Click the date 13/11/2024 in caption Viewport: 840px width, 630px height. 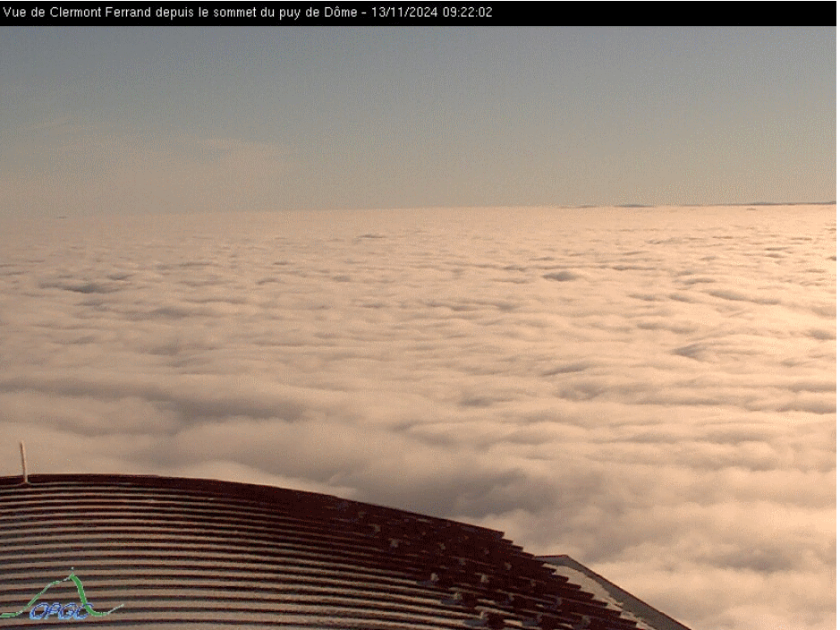[405, 13]
